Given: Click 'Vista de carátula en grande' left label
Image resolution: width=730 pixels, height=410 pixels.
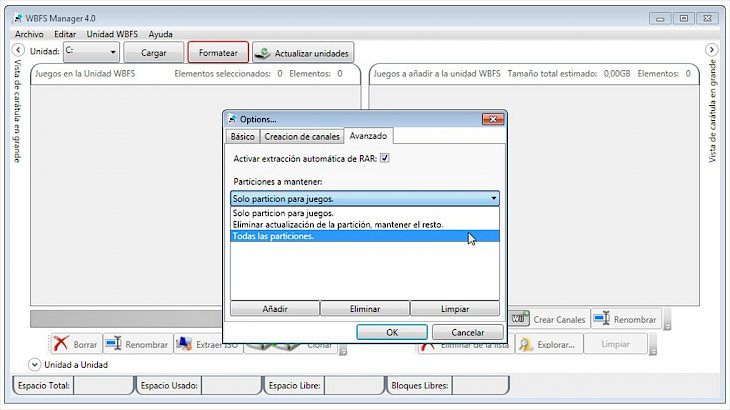Looking at the screenshot, I should click(17, 111).
